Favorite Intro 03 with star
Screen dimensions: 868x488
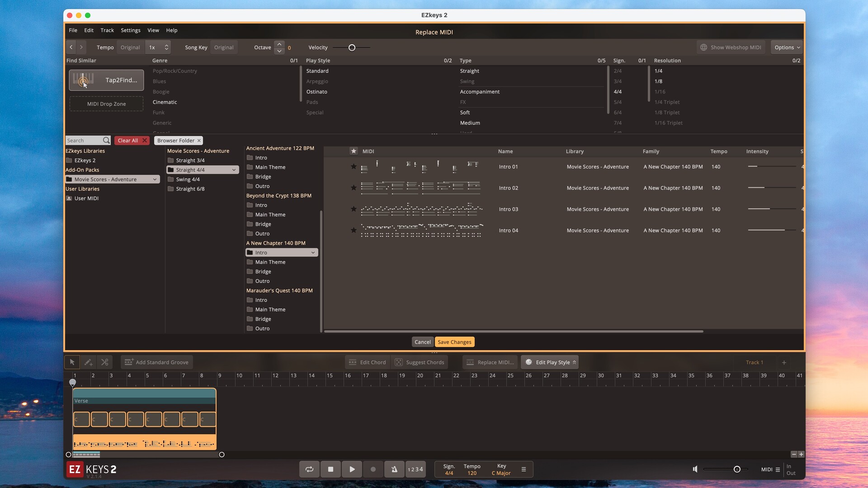click(354, 209)
